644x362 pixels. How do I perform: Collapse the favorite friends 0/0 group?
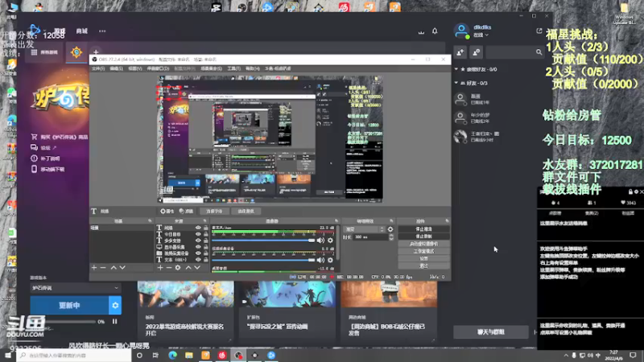pos(456,69)
